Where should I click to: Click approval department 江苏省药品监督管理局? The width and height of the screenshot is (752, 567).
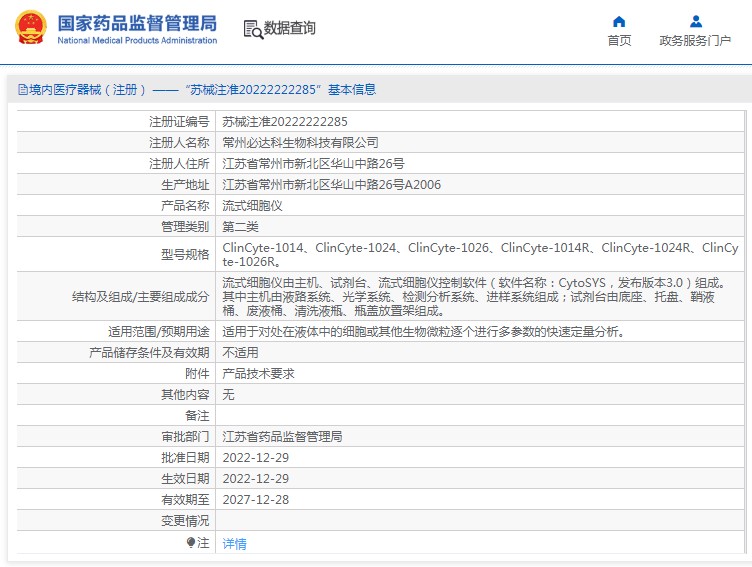coord(282,437)
